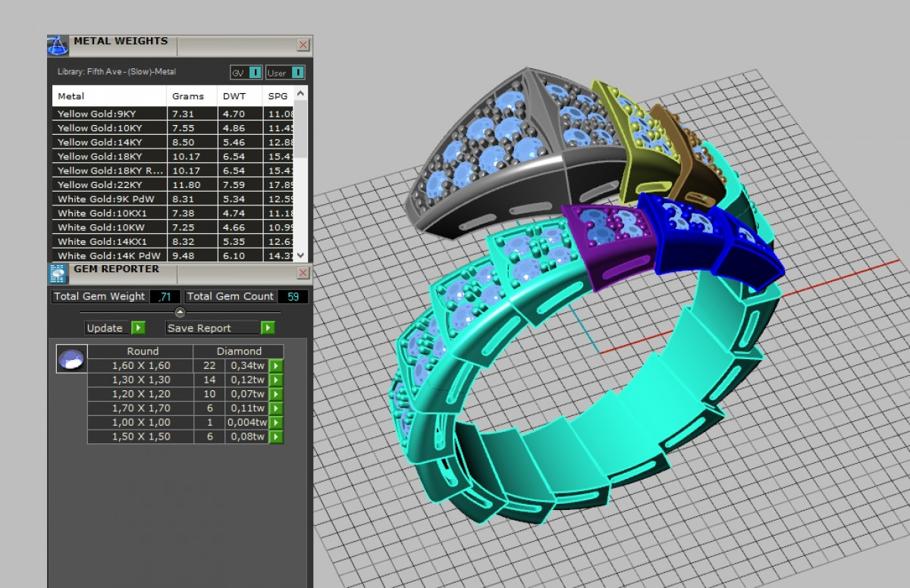The width and height of the screenshot is (910, 588).
Task: Click the round diamond gem thumbnail
Action: [x=71, y=358]
